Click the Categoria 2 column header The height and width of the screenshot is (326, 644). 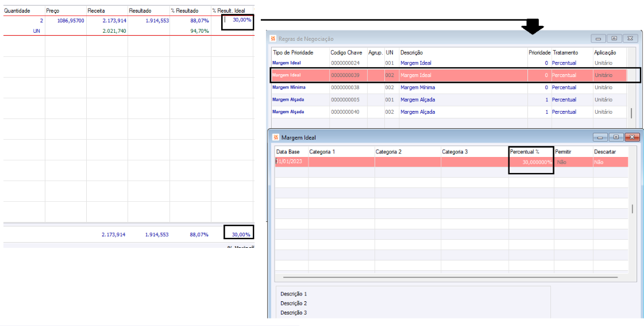[388, 152]
